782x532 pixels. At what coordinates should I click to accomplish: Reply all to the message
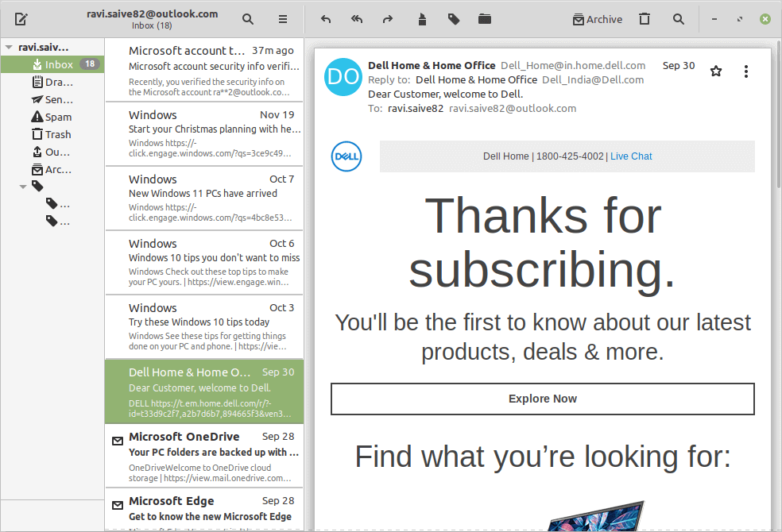[x=357, y=19]
